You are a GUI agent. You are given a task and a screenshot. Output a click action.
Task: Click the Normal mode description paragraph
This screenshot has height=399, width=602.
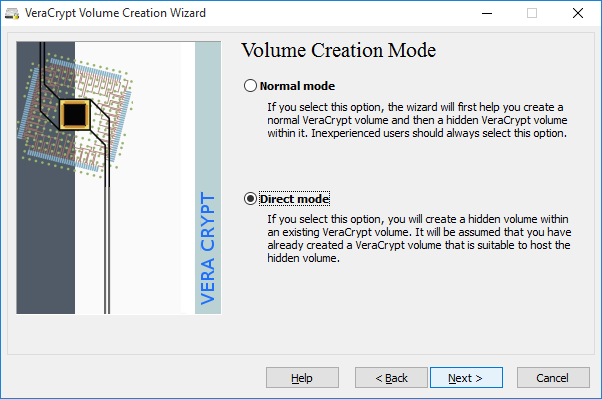[417, 120]
